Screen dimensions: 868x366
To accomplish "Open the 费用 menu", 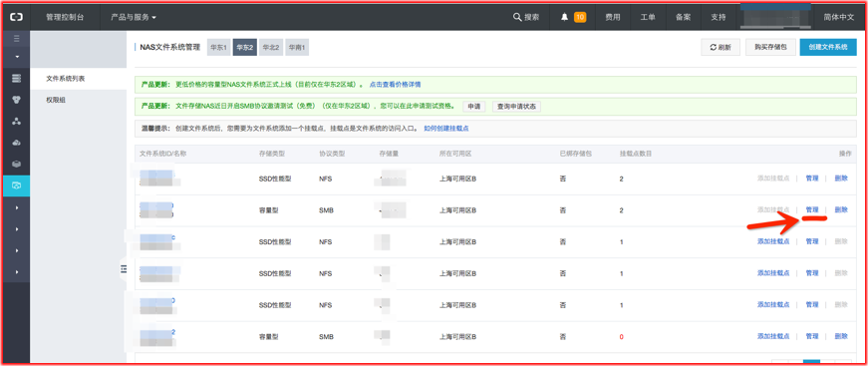I will 612,17.
